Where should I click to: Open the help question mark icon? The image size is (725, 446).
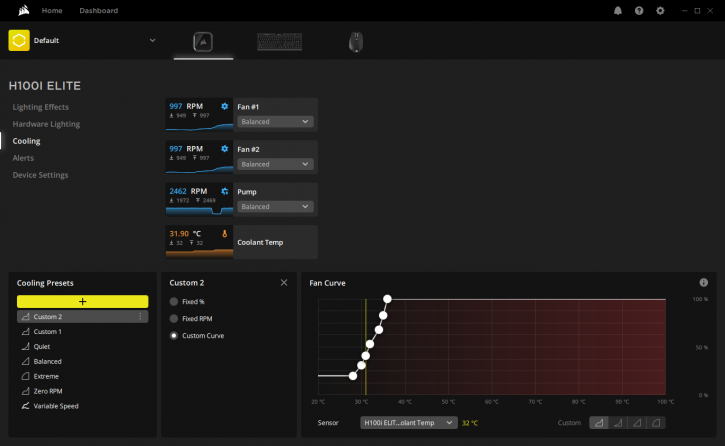(x=639, y=11)
